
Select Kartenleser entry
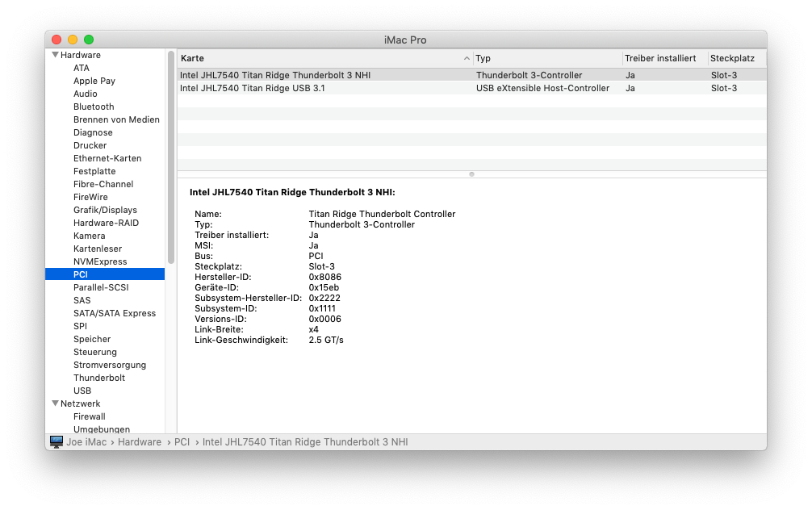(x=98, y=249)
